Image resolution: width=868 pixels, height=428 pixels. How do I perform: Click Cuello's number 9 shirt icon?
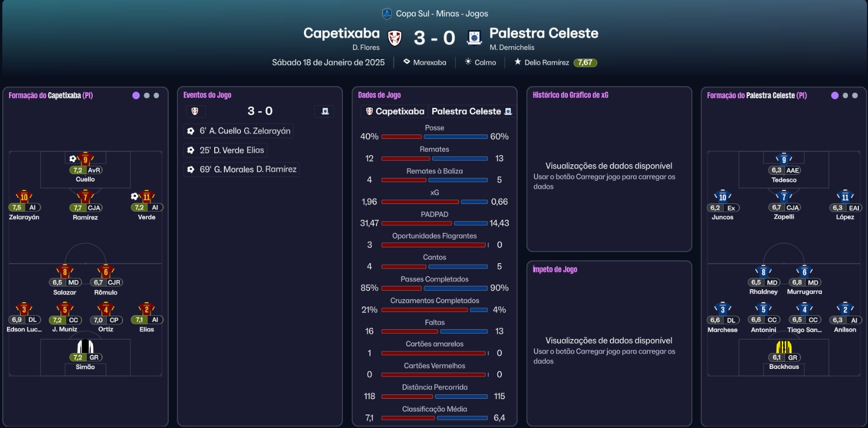[x=85, y=159]
